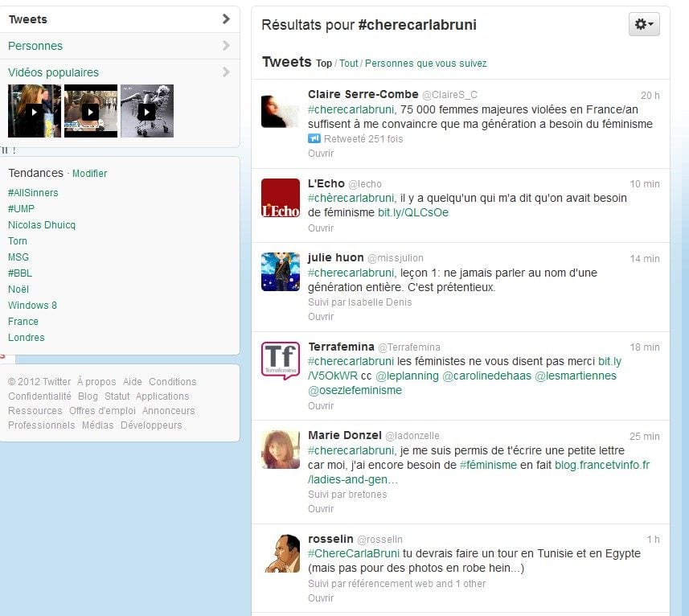Screen dimensions: 689x616
Task: Select the Vidéos populaires menu item
Action: click(x=53, y=72)
